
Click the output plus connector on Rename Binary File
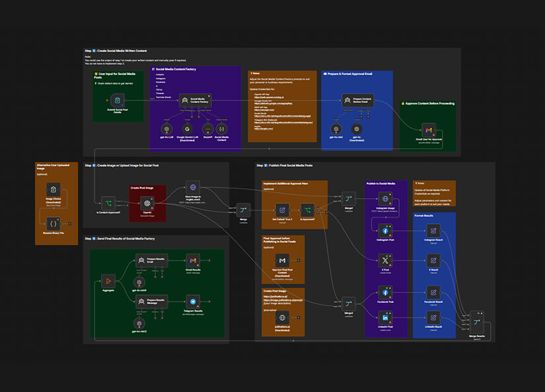70,224
